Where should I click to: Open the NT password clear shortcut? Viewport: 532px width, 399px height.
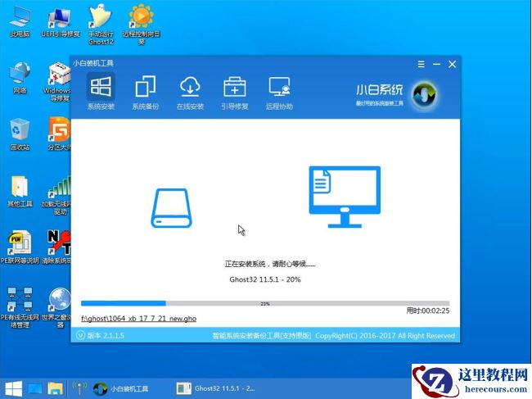(56, 247)
